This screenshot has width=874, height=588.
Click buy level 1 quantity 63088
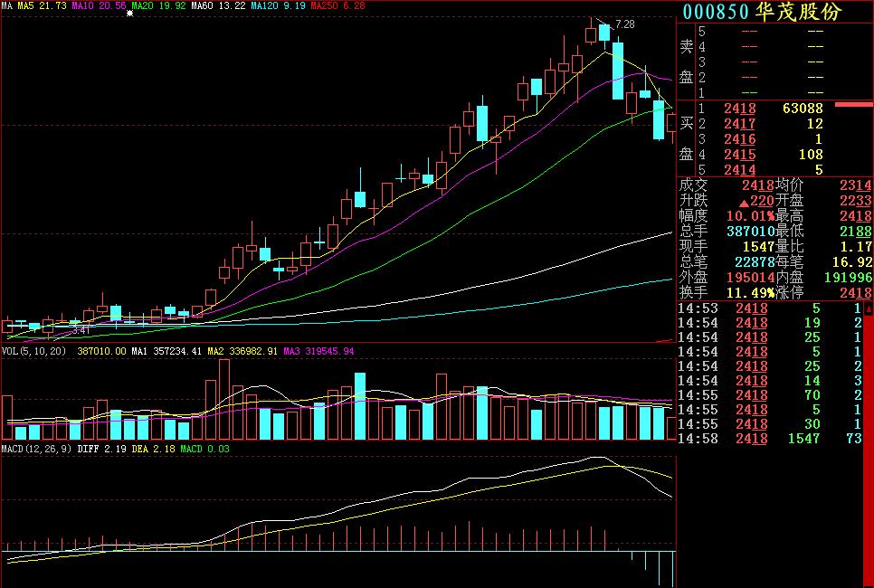click(803, 109)
